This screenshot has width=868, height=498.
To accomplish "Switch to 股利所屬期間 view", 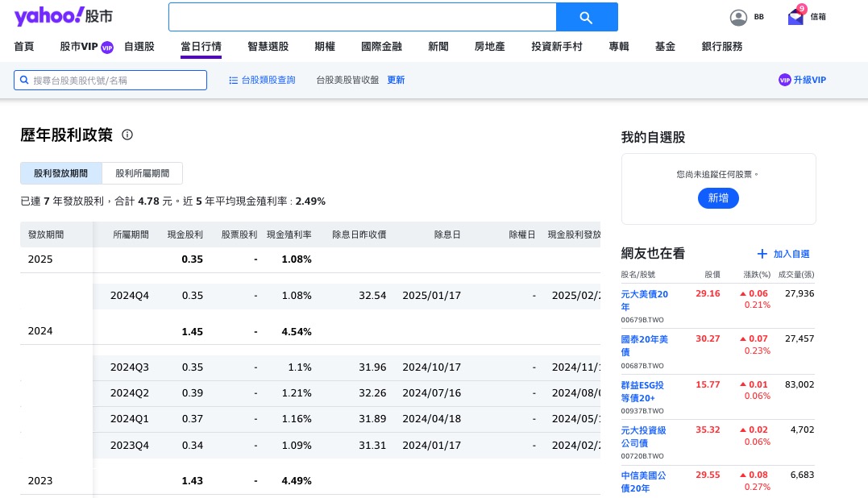I will coord(142,173).
